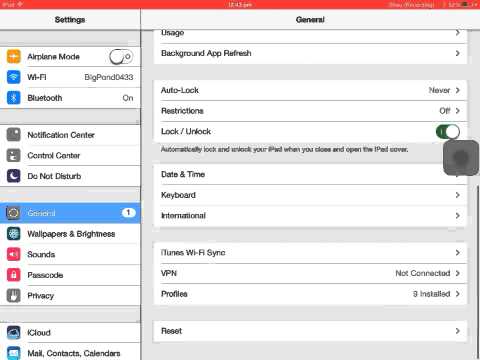Select Sounds in the sidebar
This screenshot has height=360, width=480.
(x=70, y=254)
